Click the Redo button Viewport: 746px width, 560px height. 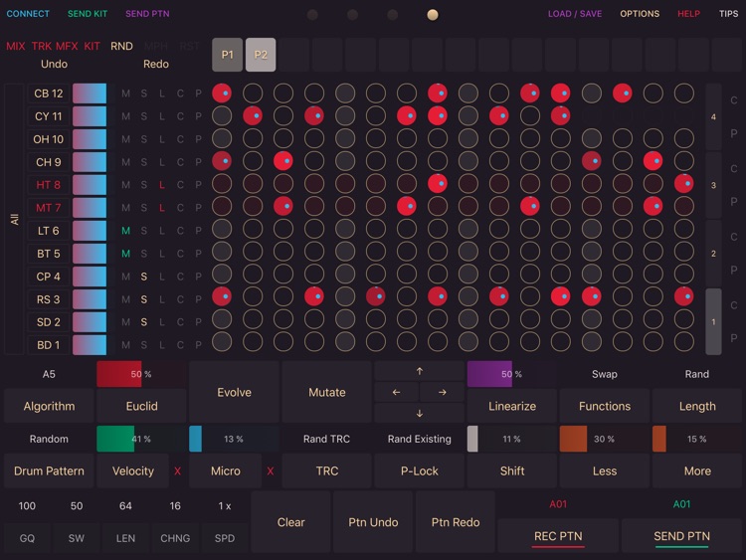(x=156, y=64)
